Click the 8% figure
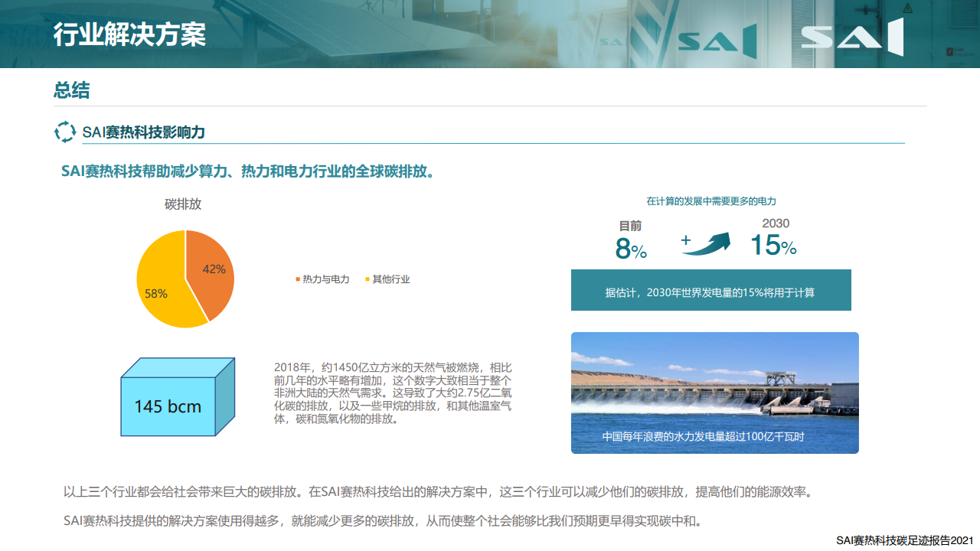The height and width of the screenshot is (551, 980). [x=632, y=249]
